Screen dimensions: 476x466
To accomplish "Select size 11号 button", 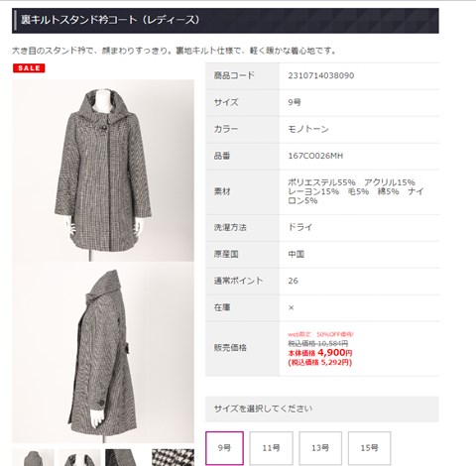I will pos(271,448).
